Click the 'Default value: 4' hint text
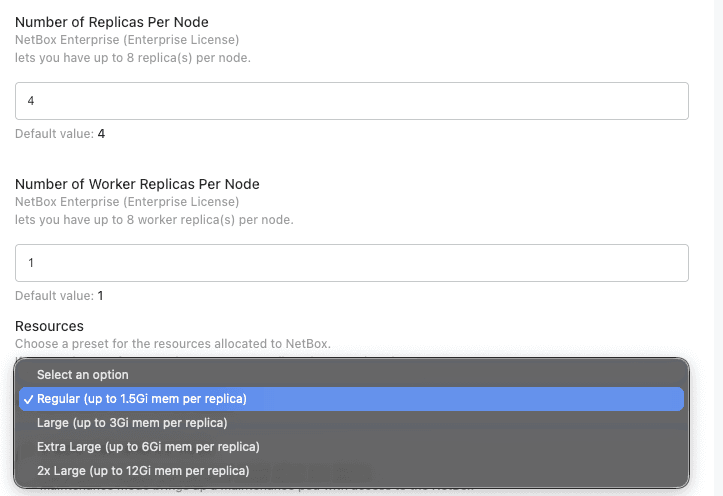Viewport: 723px width, 496px height. coord(60,134)
